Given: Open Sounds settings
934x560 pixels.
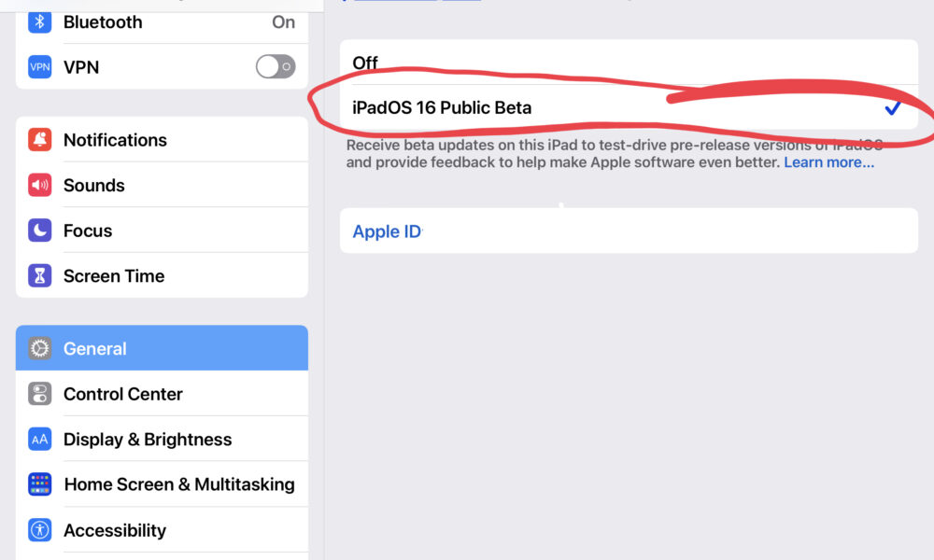Looking at the screenshot, I should [162, 185].
